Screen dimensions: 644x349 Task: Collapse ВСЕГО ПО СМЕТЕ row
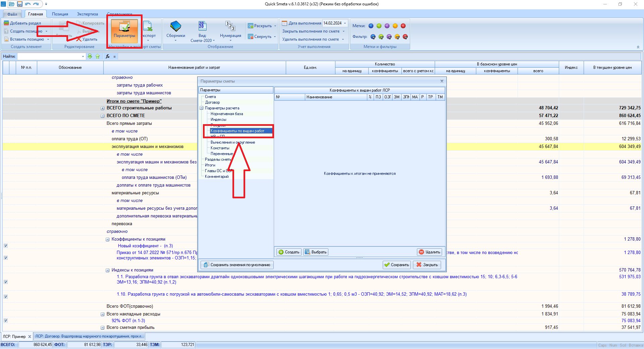(x=103, y=116)
